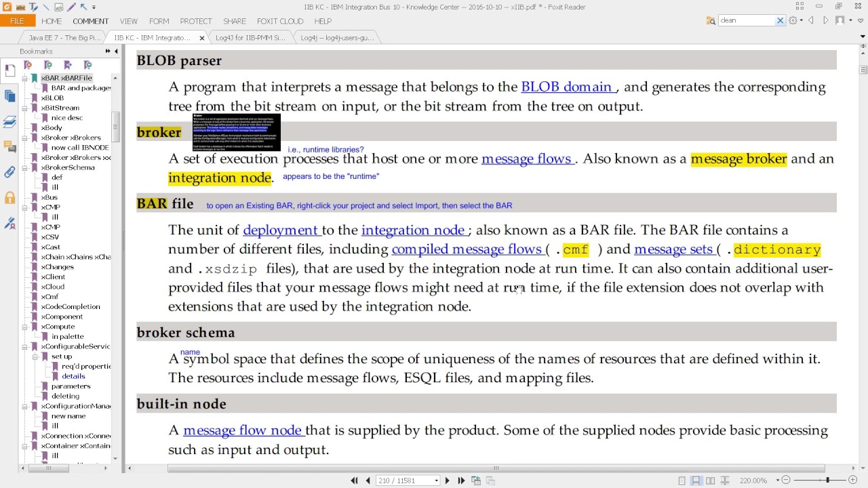Click the add new bookmark icon
The width and height of the screenshot is (868, 488).
pyautogui.click(x=47, y=65)
